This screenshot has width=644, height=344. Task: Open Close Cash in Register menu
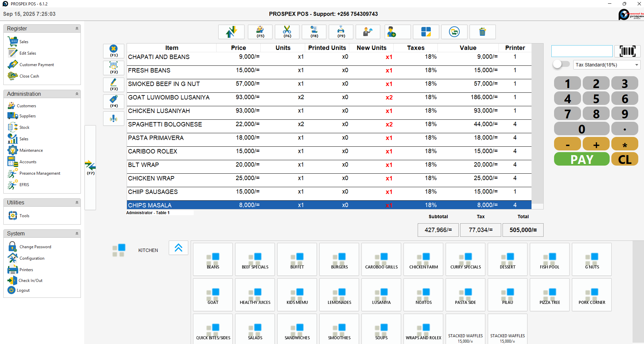(29, 76)
